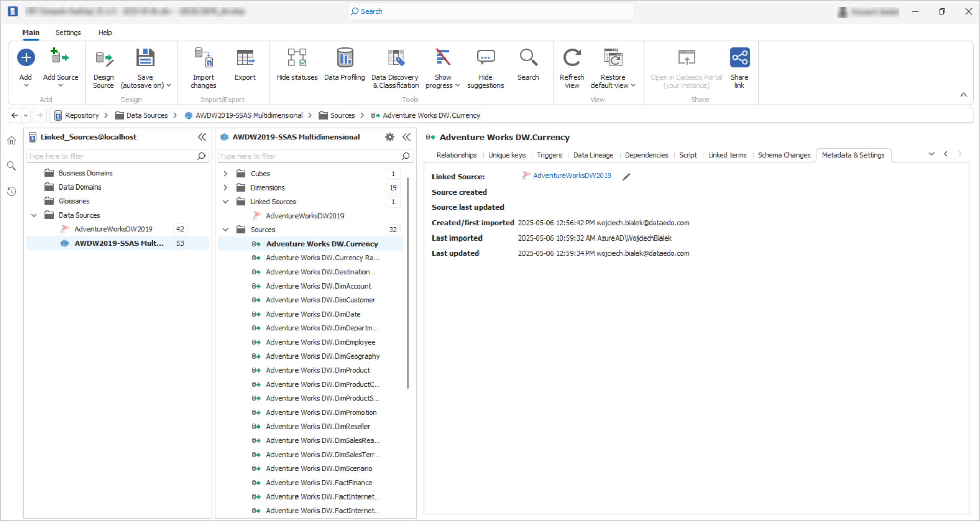Open navigation history dropdown next to back arrow
Image resolution: width=980 pixels, height=521 pixels.
tap(26, 115)
